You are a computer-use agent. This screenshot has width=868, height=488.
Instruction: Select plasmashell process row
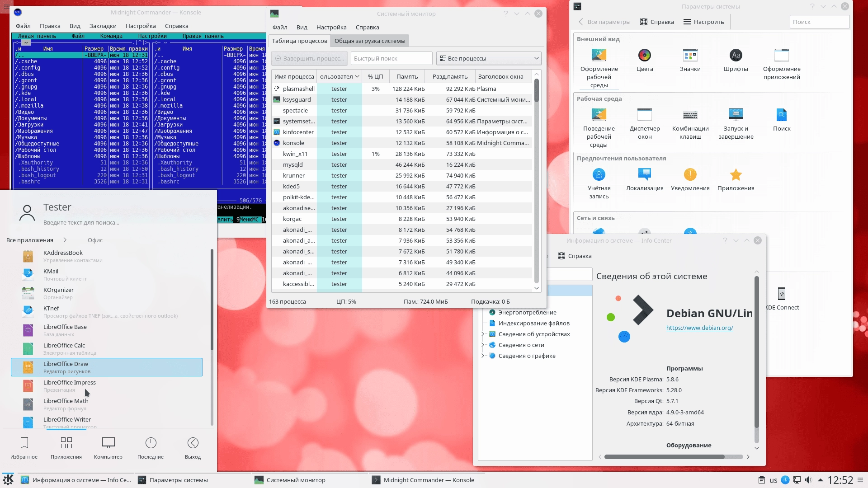[x=401, y=89]
